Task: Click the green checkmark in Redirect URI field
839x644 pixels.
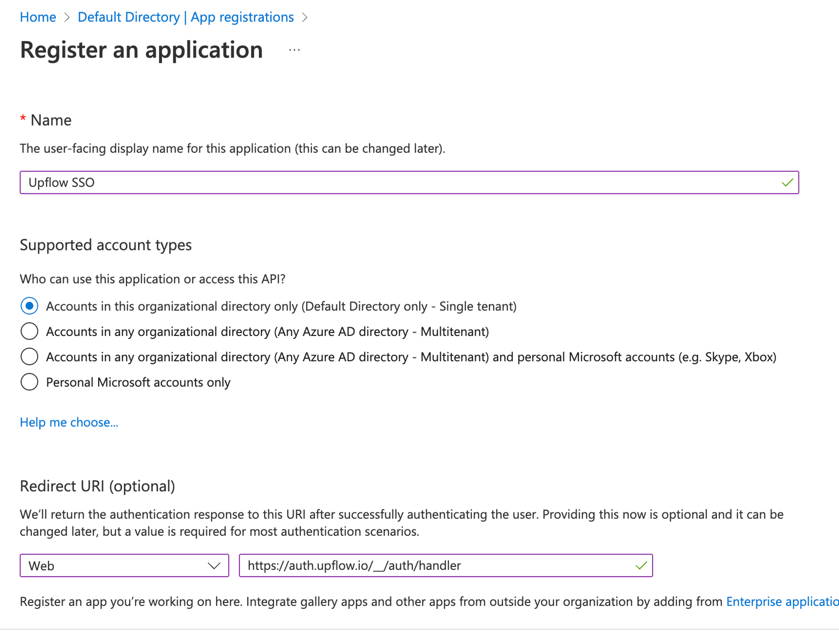Action: (641, 566)
